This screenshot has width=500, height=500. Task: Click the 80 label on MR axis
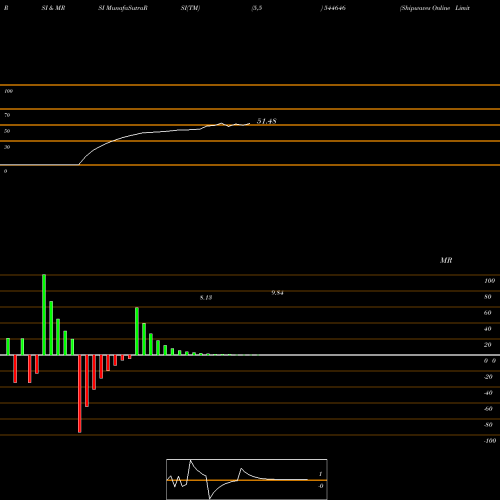click(488, 297)
